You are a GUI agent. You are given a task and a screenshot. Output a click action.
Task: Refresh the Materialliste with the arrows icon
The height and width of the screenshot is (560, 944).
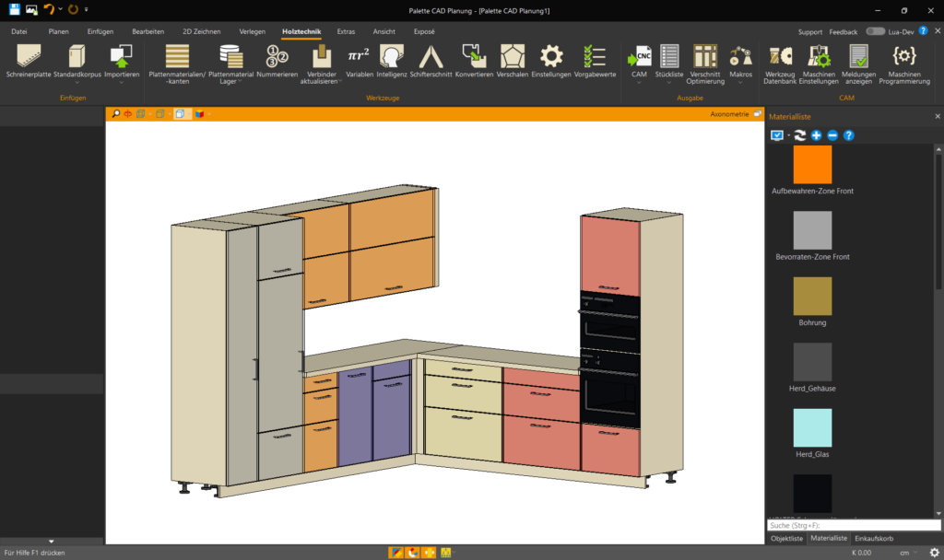coord(800,135)
